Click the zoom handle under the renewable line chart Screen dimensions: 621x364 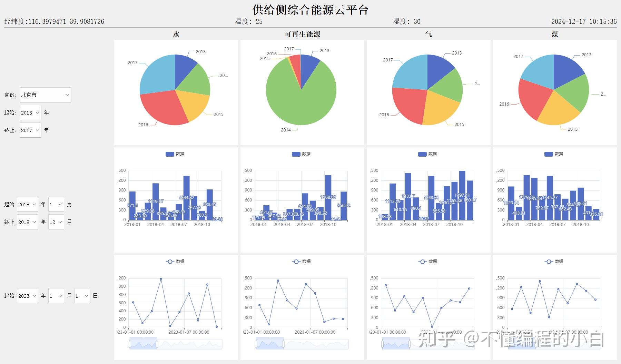click(x=256, y=344)
